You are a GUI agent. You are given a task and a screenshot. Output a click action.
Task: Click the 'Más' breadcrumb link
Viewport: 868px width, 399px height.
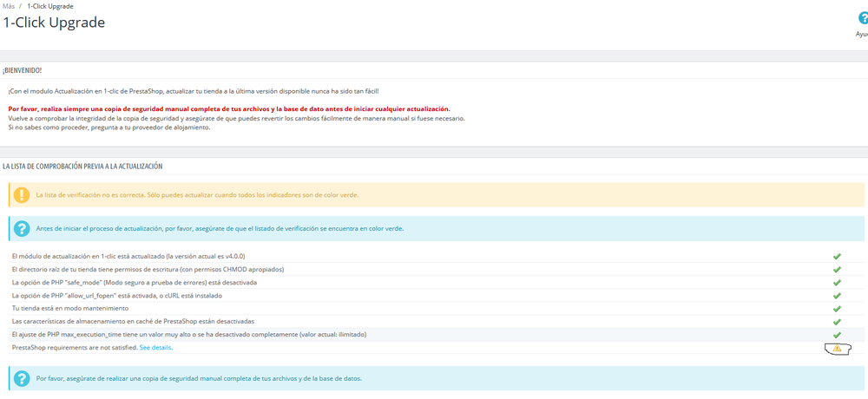pyautogui.click(x=9, y=6)
